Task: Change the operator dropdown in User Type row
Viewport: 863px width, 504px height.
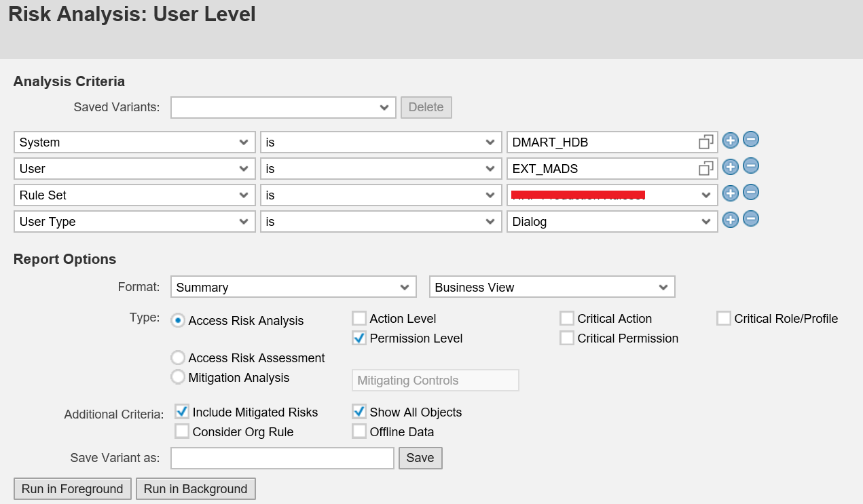Action: coord(382,222)
